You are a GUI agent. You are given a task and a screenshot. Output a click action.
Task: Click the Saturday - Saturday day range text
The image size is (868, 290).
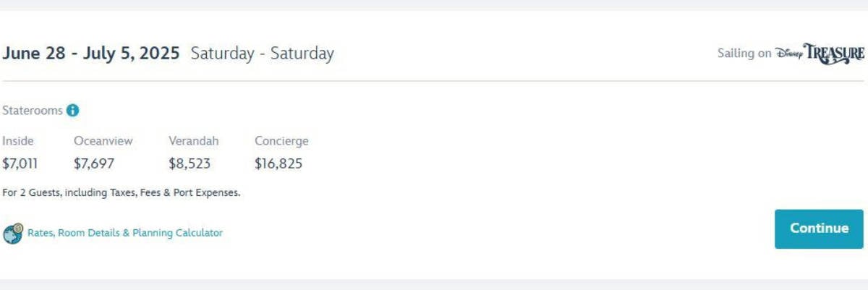(x=262, y=54)
